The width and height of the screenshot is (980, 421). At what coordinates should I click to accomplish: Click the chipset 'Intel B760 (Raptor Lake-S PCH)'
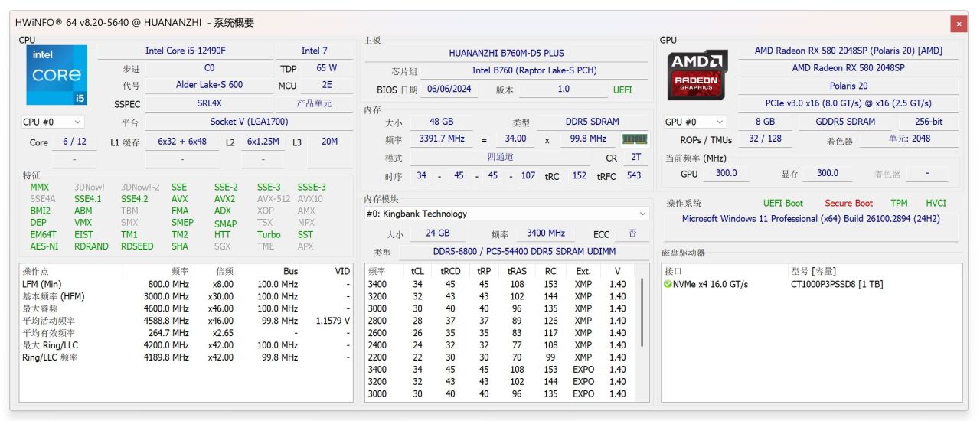pyautogui.click(x=534, y=70)
